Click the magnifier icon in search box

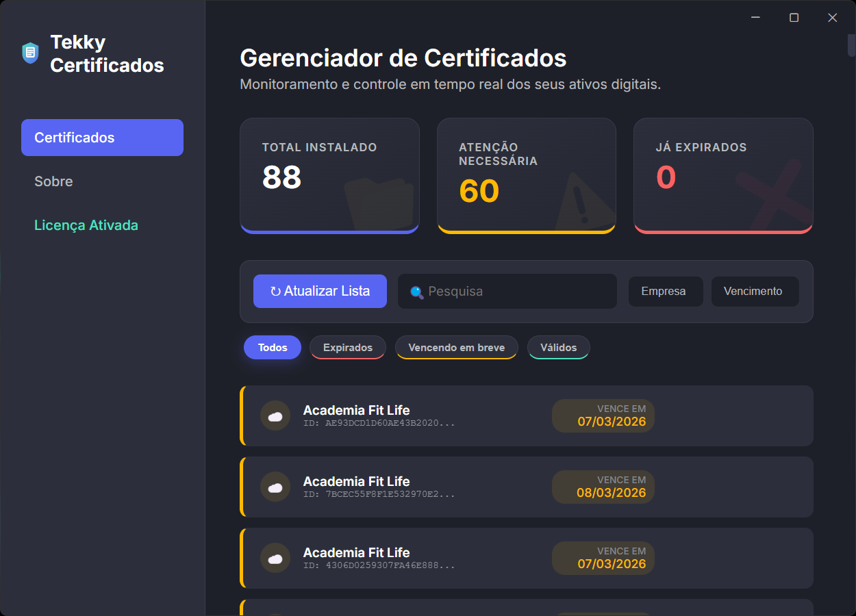pos(416,292)
